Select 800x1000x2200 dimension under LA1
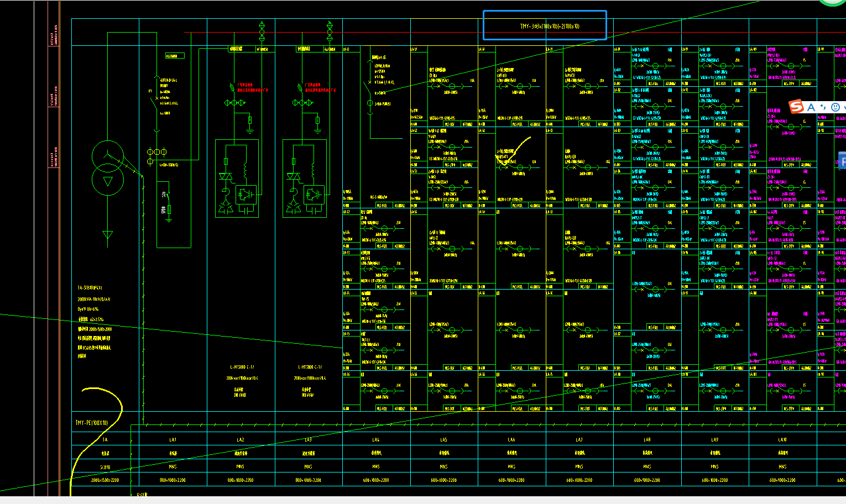 [x=173, y=480]
